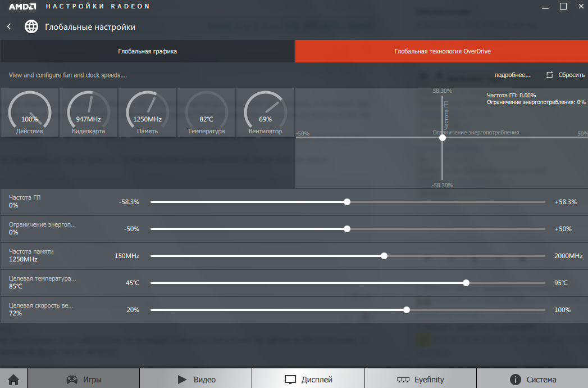
Task: Go to the Дисплей section
Action: point(308,379)
